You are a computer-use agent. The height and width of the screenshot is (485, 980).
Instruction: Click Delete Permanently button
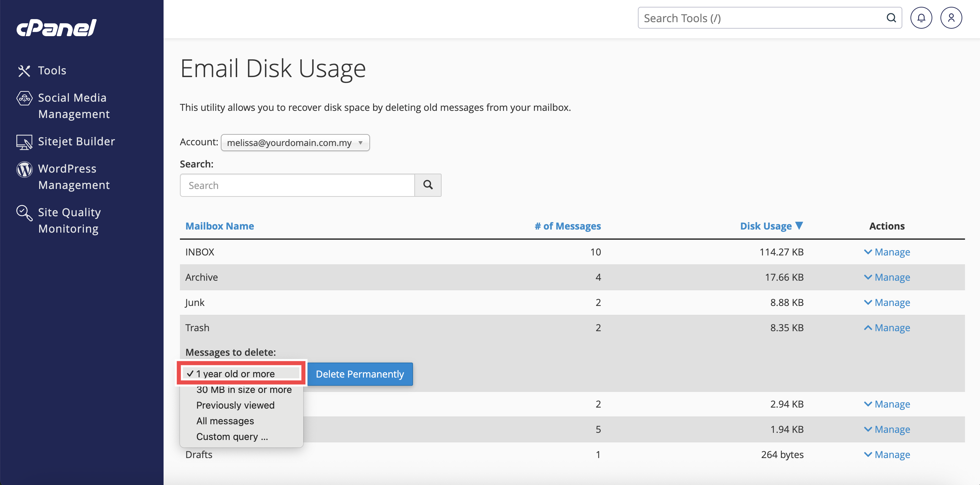[359, 374]
